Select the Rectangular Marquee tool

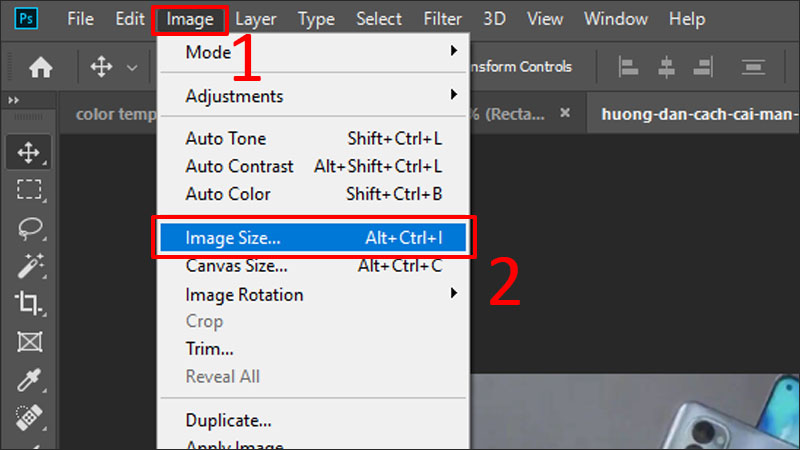pyautogui.click(x=28, y=190)
